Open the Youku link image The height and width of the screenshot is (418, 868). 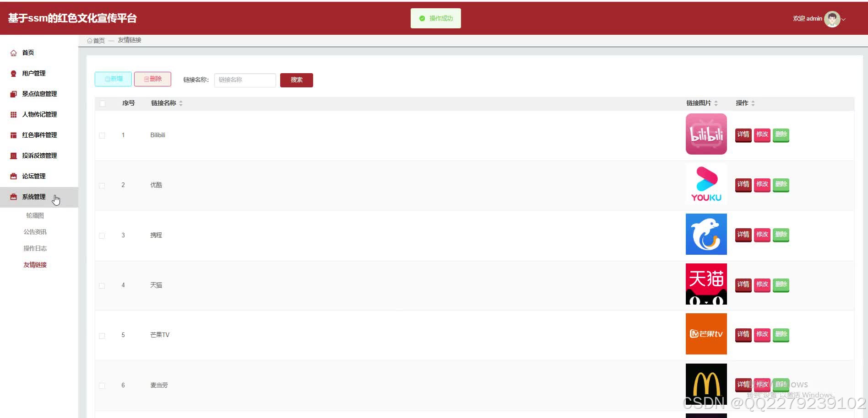coord(706,184)
